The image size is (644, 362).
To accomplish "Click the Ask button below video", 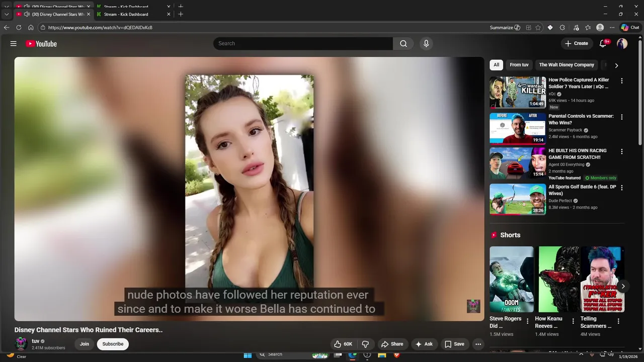I will 424,344.
